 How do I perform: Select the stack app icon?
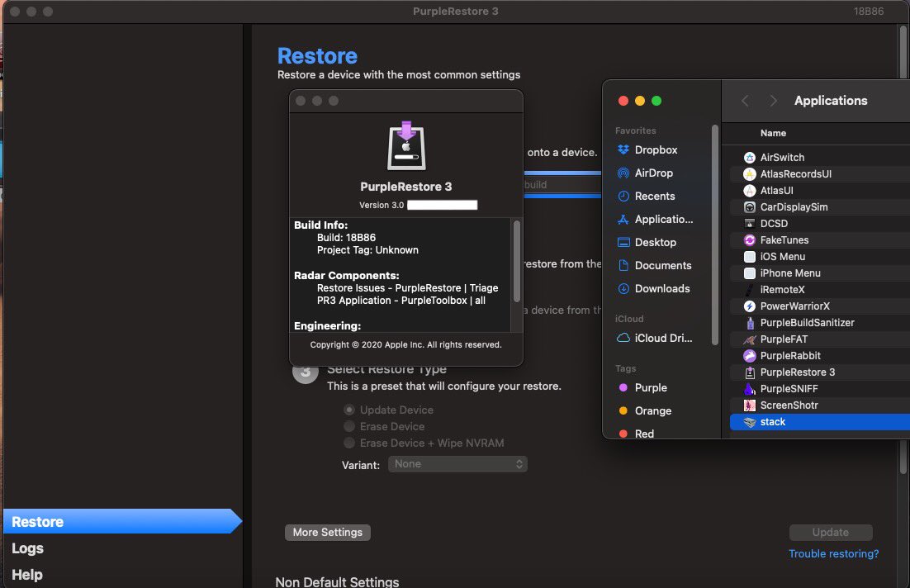click(x=749, y=422)
